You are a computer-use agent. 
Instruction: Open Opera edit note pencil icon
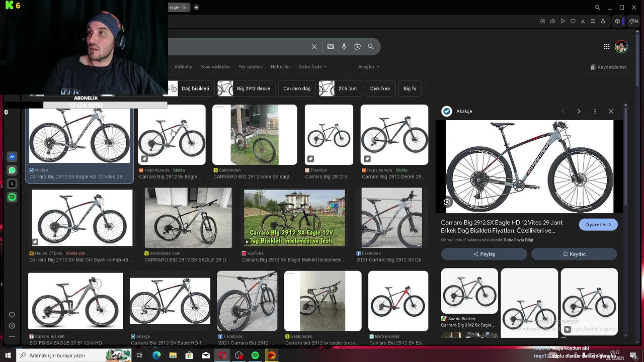click(542, 21)
